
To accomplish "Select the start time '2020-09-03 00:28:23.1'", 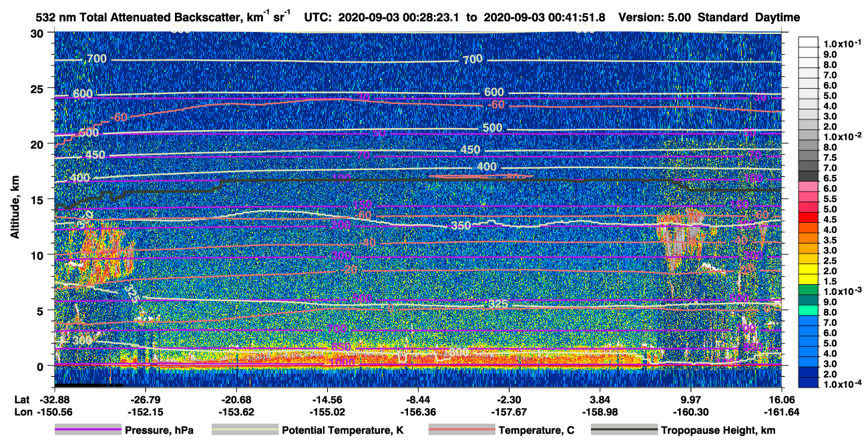I will [397, 18].
